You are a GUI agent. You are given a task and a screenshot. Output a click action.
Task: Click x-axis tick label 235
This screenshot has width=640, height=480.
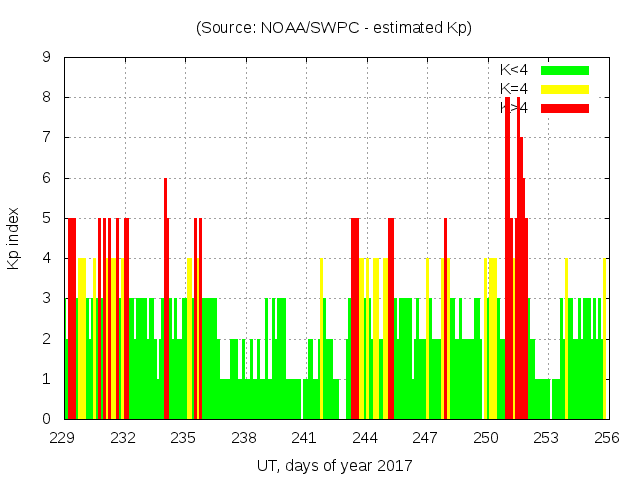183,438
